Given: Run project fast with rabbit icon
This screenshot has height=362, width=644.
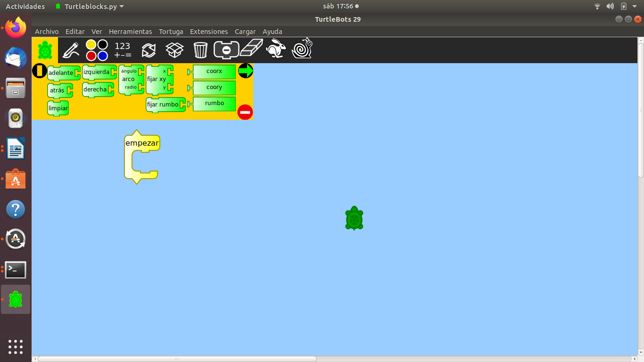Looking at the screenshot, I should pyautogui.click(x=276, y=49).
